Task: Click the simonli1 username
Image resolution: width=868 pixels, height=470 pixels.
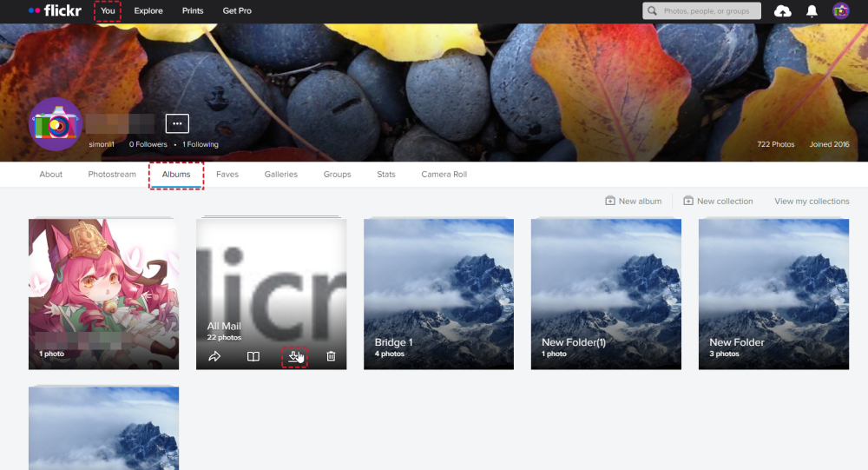Action: point(102,144)
